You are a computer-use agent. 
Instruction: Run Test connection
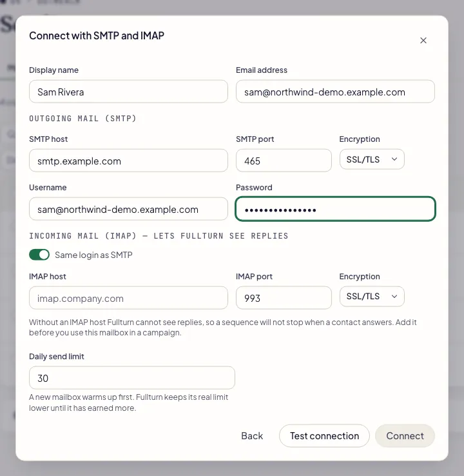coord(324,436)
